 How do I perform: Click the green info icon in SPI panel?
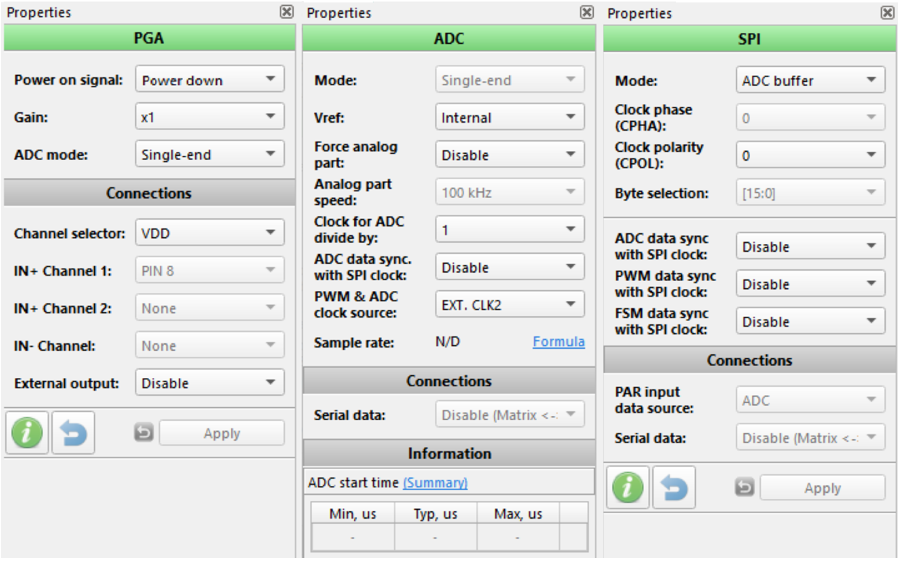[x=628, y=488]
